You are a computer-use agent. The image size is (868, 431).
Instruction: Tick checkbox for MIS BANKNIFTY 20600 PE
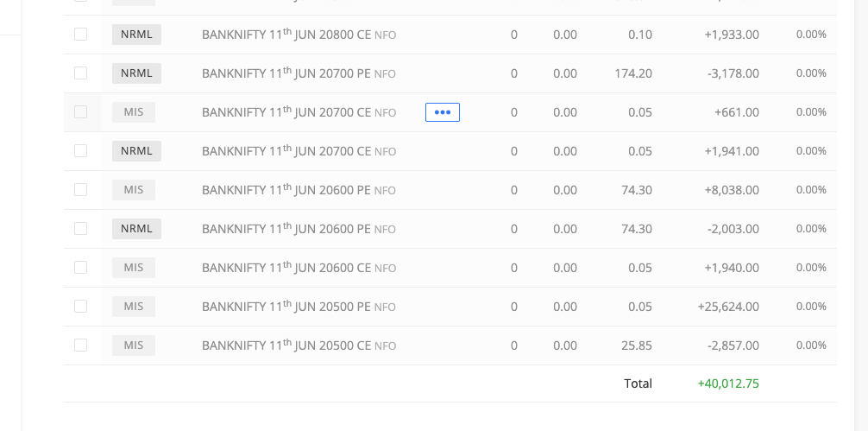tap(80, 190)
